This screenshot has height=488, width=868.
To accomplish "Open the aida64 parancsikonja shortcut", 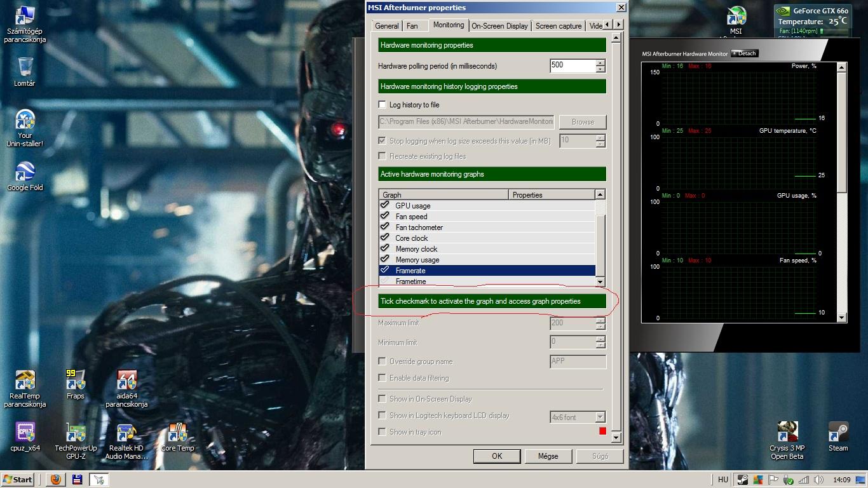I will click(126, 388).
